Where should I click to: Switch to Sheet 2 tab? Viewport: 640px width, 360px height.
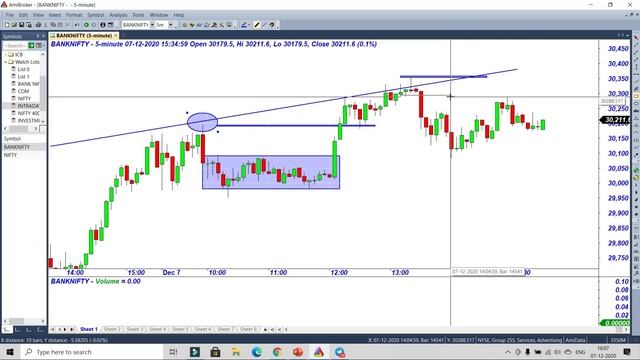[x=112, y=329]
